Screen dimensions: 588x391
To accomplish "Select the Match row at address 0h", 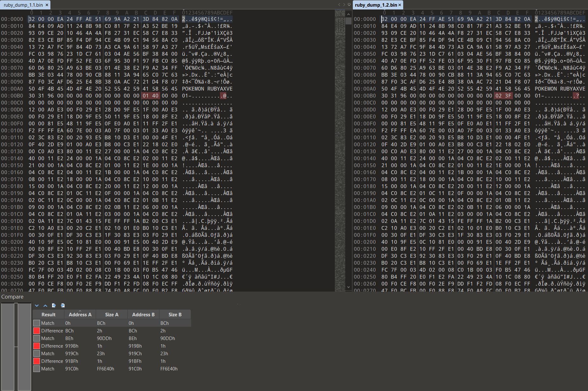I will [x=112, y=323].
